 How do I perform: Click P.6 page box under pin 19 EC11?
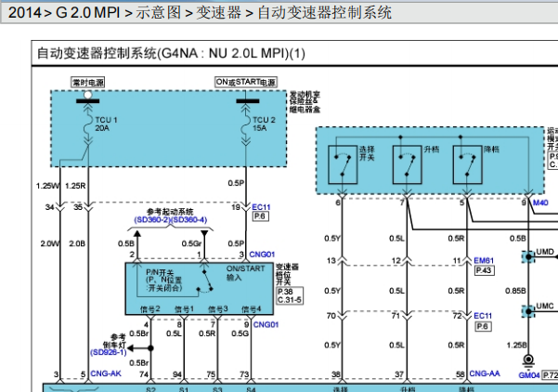261,216
